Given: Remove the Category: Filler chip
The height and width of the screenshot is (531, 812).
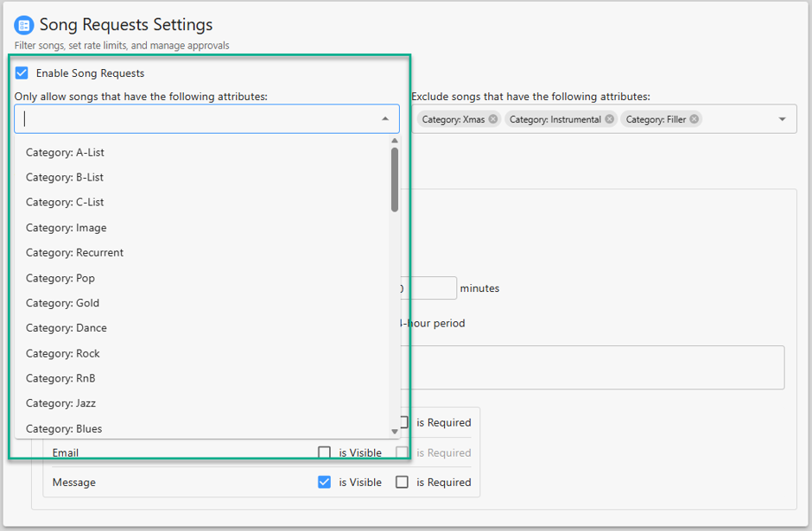Looking at the screenshot, I should tap(694, 119).
